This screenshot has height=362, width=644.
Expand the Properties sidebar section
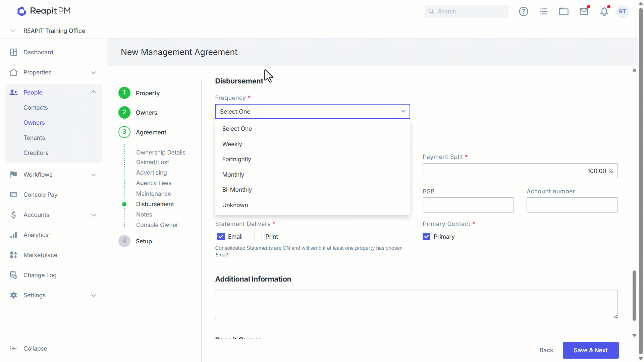(94, 72)
